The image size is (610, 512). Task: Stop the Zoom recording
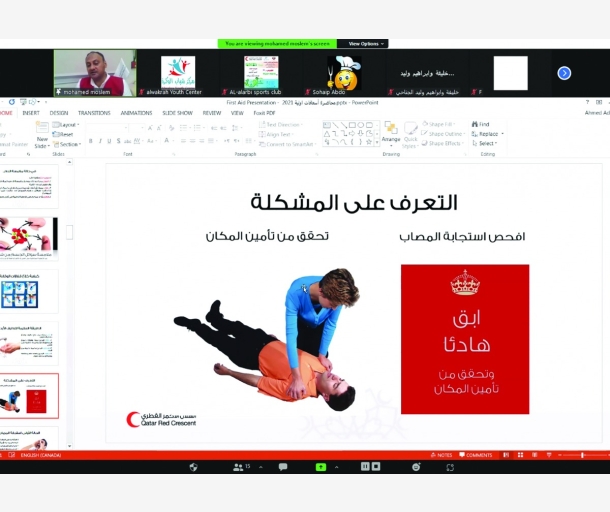[374, 466]
